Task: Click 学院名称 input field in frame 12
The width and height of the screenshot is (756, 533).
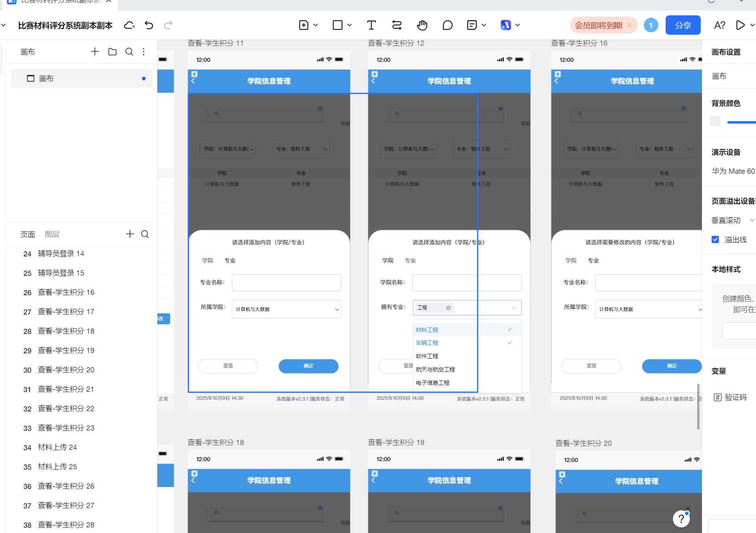Action: tap(467, 283)
